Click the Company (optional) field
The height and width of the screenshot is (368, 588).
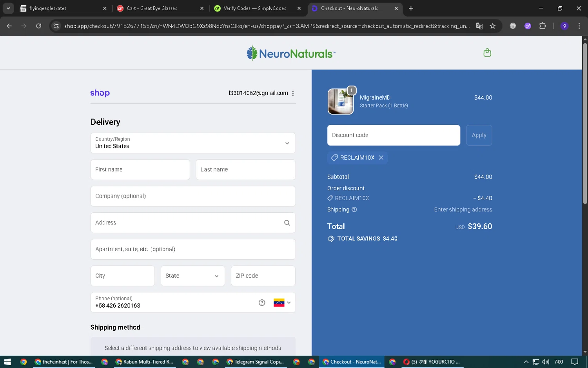tap(193, 196)
